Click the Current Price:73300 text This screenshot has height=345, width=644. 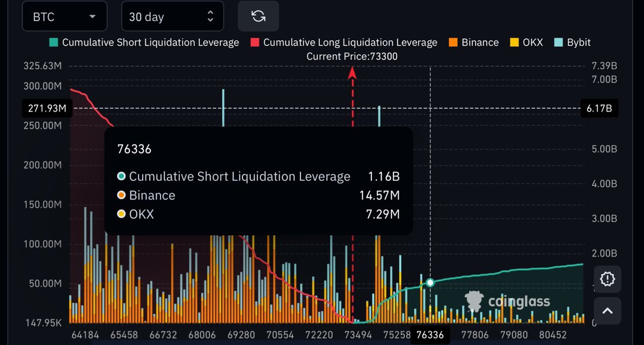tap(353, 56)
